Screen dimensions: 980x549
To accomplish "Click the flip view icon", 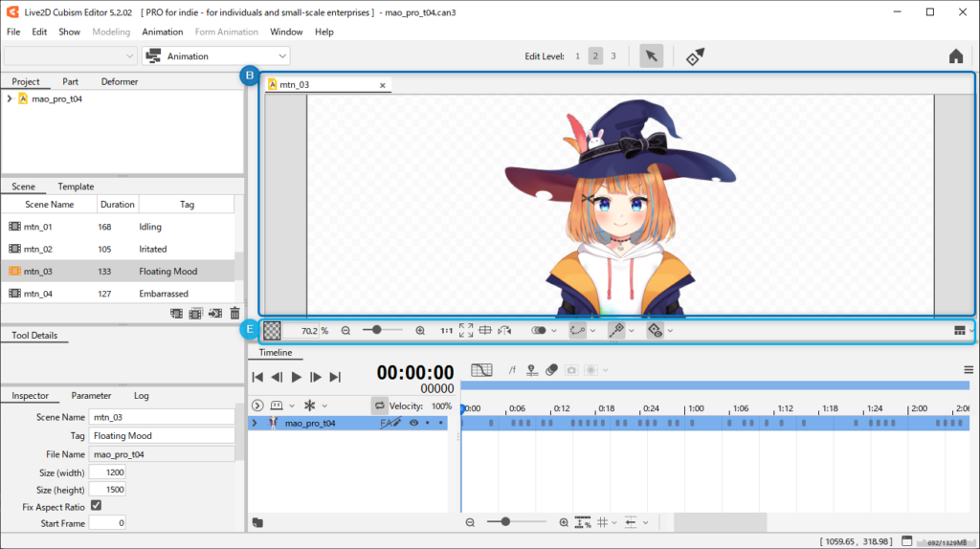I will click(505, 330).
